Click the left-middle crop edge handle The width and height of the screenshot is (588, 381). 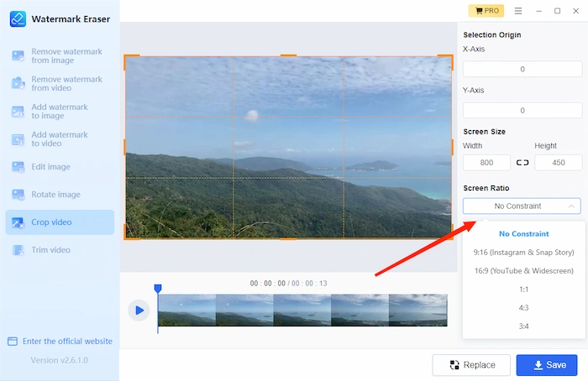click(125, 147)
